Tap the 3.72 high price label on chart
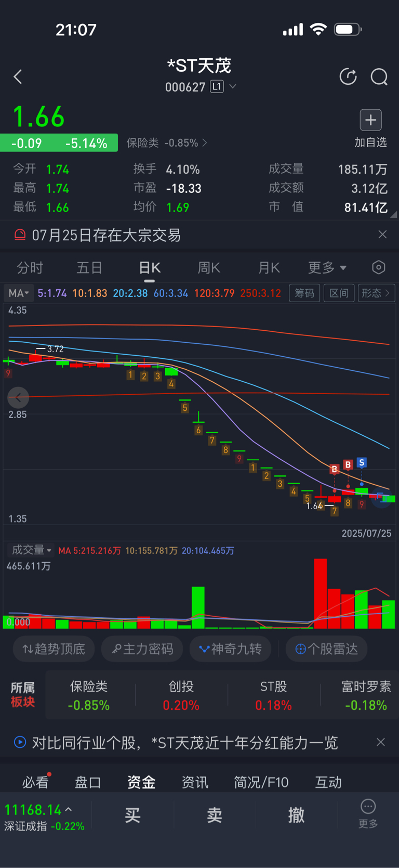The image size is (399, 868). 55,349
